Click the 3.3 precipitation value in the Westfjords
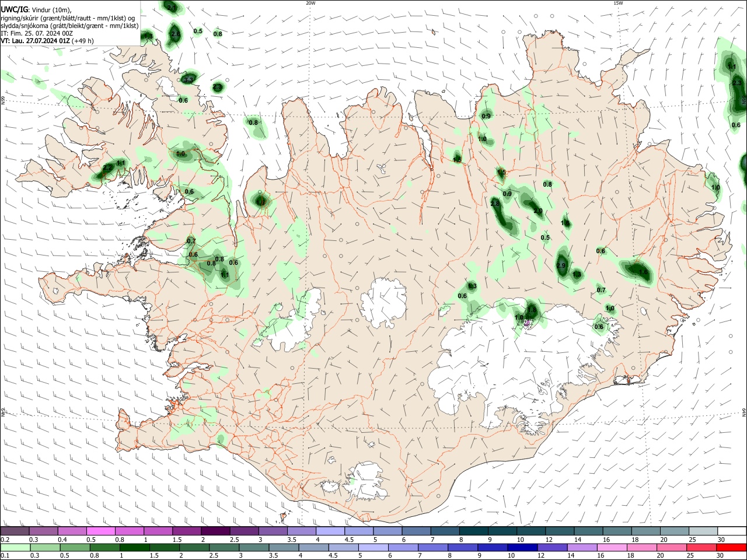747x560 pixels. point(189,79)
